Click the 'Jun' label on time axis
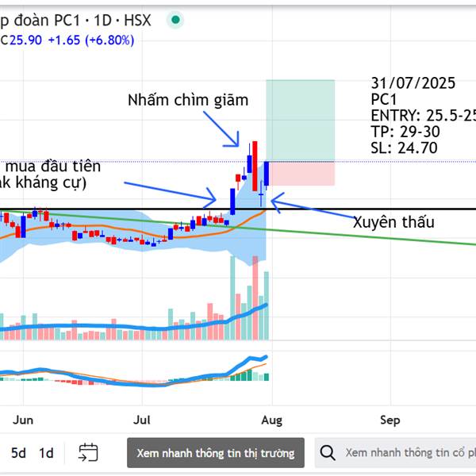 [x=23, y=420]
